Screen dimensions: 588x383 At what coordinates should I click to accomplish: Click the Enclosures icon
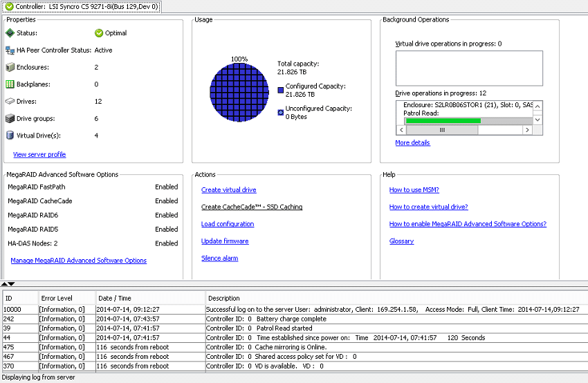tap(10, 67)
